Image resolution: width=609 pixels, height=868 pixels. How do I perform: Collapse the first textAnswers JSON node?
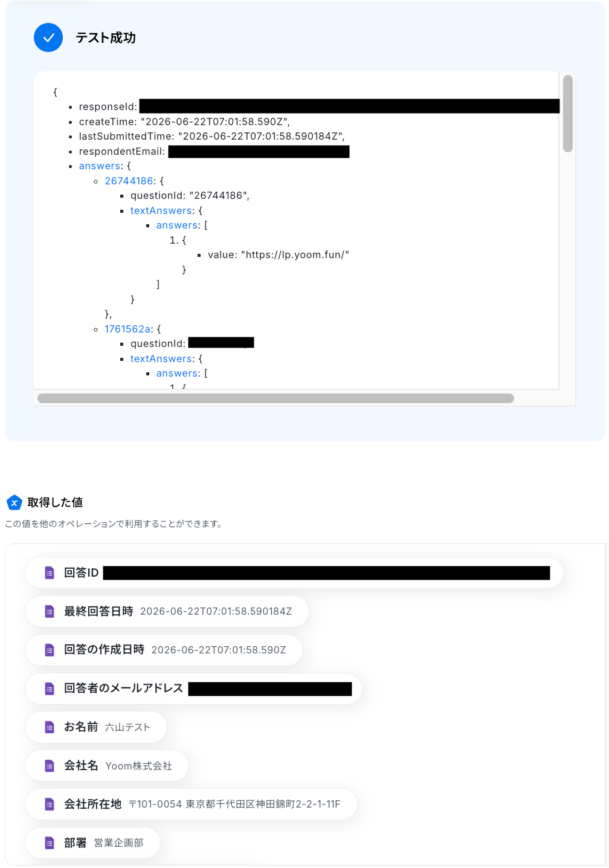point(161,210)
